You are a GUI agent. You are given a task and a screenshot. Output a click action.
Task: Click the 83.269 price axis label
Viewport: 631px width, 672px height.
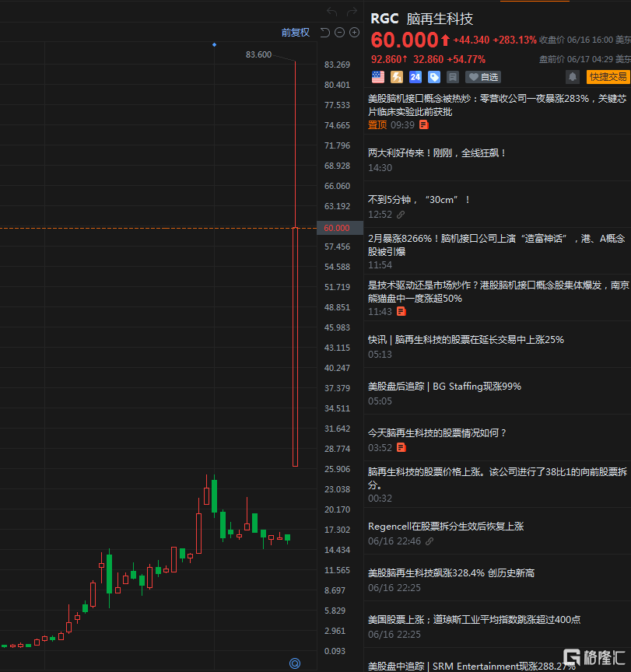click(x=338, y=65)
